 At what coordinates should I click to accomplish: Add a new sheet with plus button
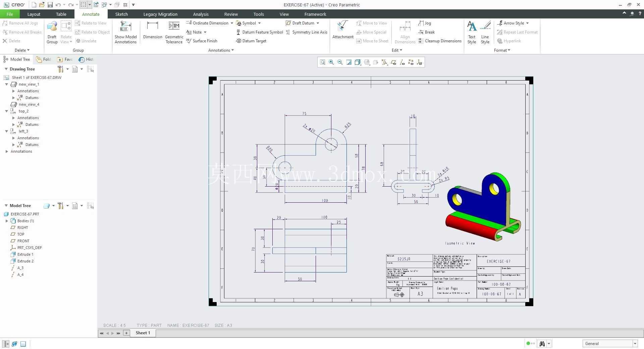point(126,333)
